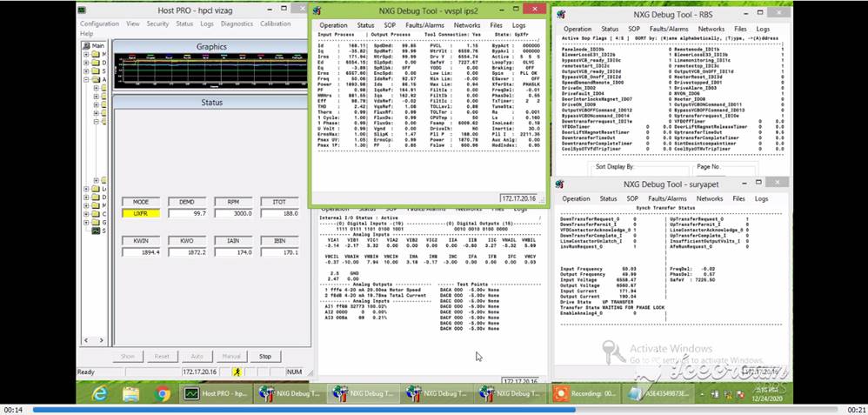
Task: Click the Status panel header in Host PRO
Action: [210, 102]
